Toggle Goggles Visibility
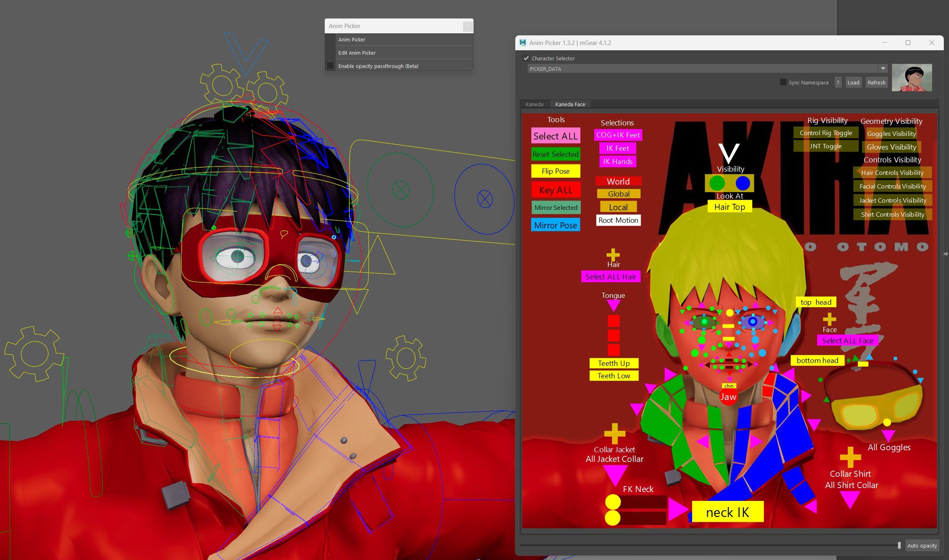949x560 pixels. coord(891,134)
